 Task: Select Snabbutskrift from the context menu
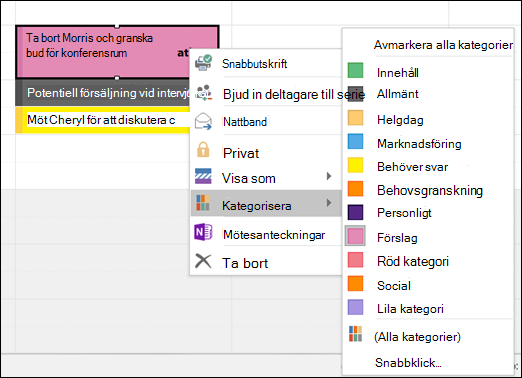[266, 63]
